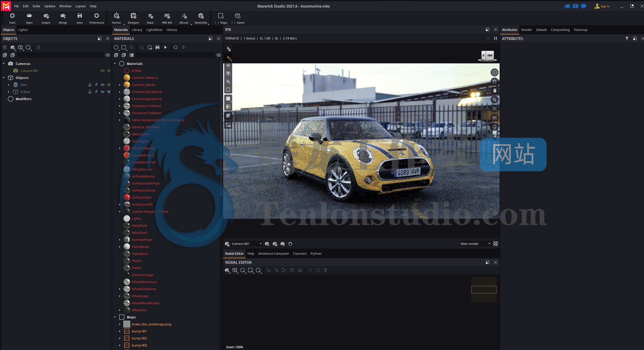Toggle visibility eye of #.floor object
This screenshot has width=644, height=350.
click(x=103, y=92)
